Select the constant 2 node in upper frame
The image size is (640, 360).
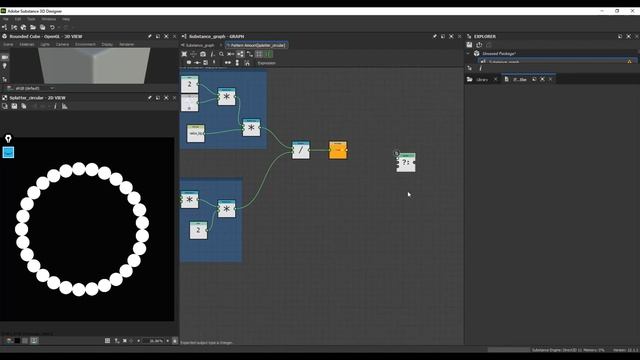189,84
